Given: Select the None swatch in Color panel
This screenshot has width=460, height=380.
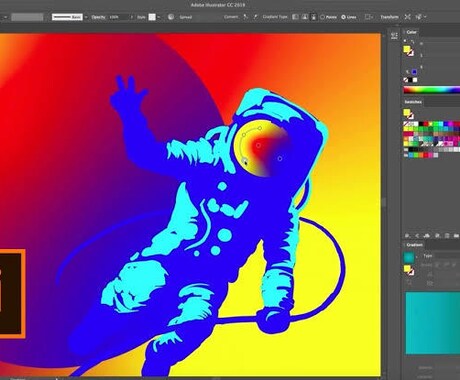Looking at the screenshot, I should point(406,80).
